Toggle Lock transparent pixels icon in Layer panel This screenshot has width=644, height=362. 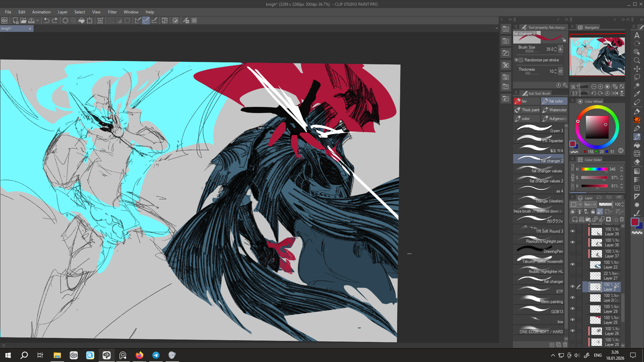pos(600,212)
